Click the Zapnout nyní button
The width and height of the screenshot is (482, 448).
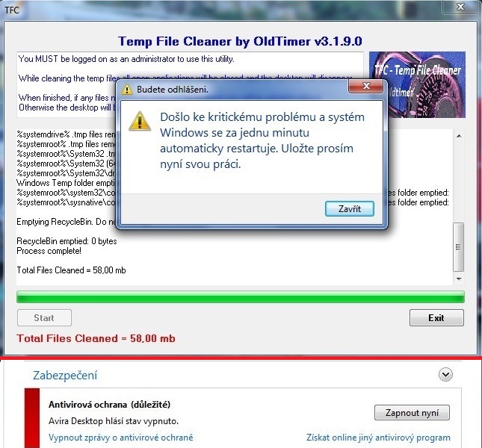point(412,413)
